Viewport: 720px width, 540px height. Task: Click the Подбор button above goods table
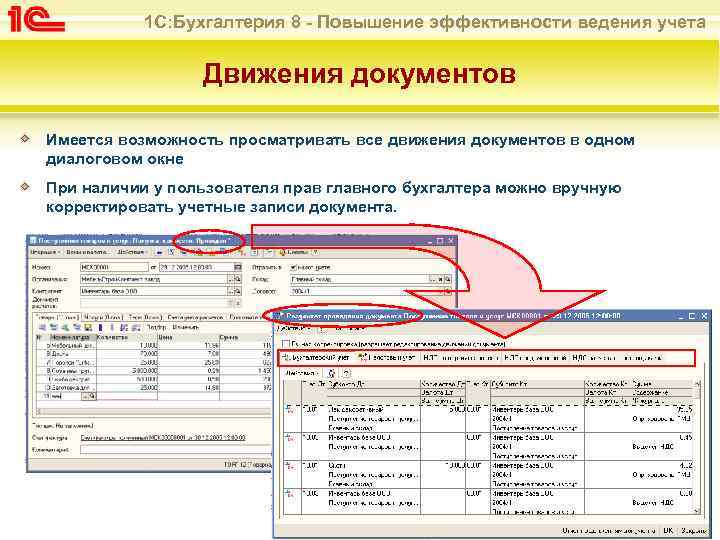point(156,327)
